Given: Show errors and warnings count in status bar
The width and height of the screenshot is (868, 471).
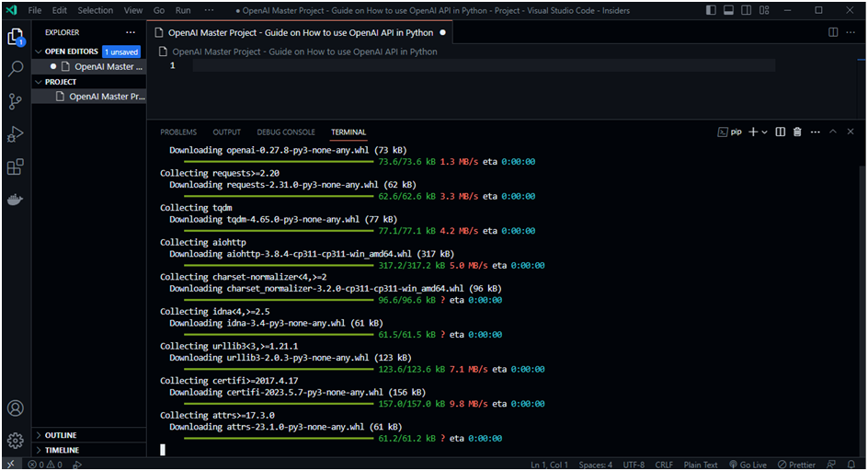Looking at the screenshot, I should [45, 465].
